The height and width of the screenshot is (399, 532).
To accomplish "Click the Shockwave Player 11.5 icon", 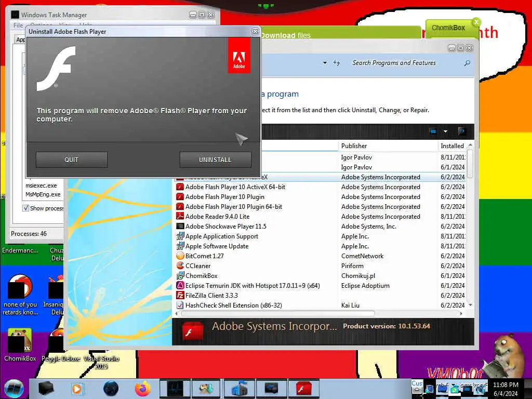I will [180, 226].
